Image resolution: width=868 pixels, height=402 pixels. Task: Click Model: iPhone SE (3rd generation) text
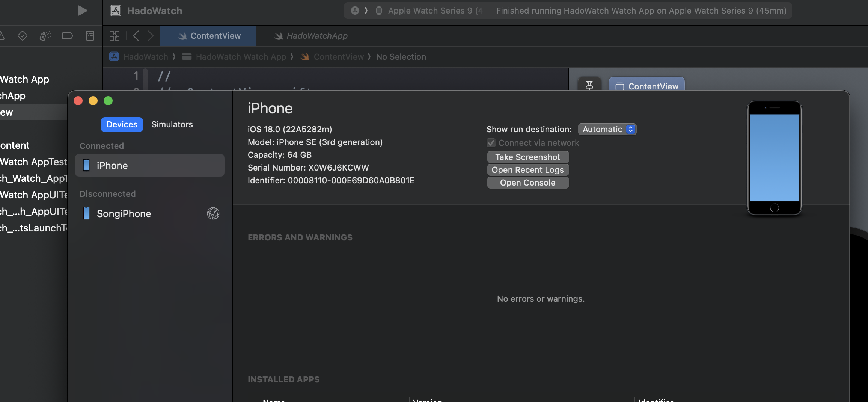click(x=315, y=142)
